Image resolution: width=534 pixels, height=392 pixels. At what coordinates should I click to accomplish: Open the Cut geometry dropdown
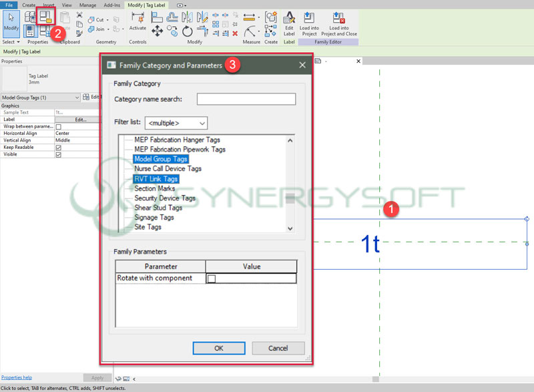107,20
